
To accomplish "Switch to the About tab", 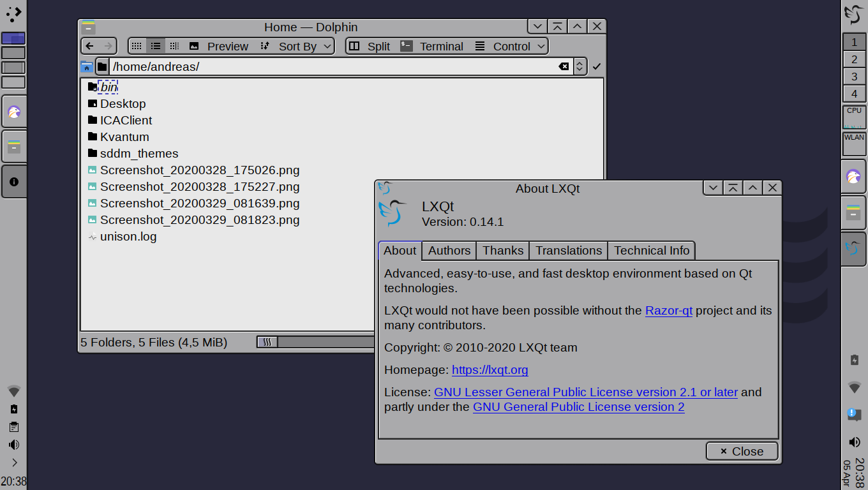I will [x=400, y=251].
